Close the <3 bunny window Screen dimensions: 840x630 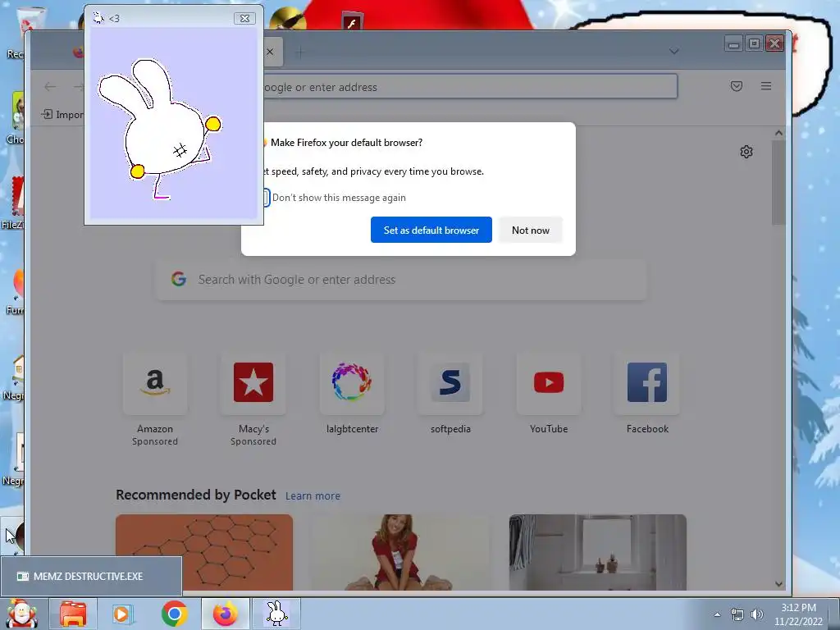click(244, 18)
